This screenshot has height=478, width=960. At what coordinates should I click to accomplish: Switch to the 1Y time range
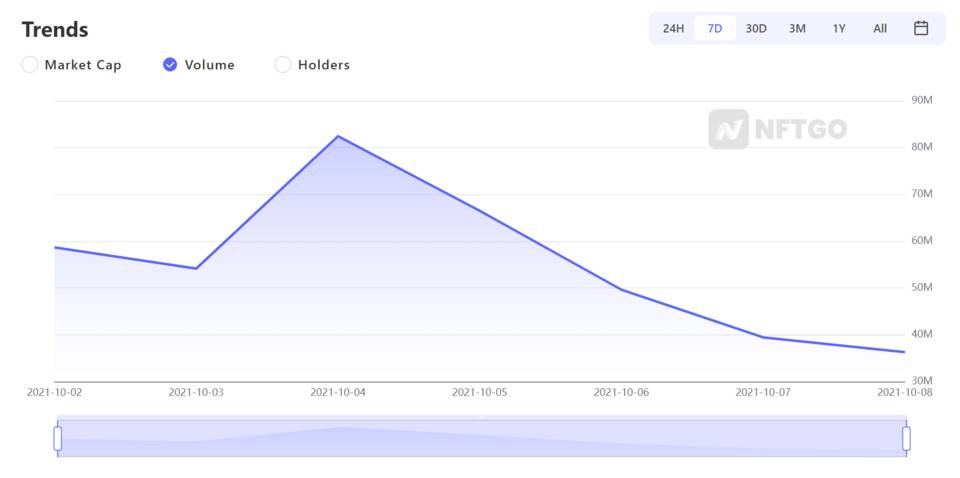click(839, 28)
